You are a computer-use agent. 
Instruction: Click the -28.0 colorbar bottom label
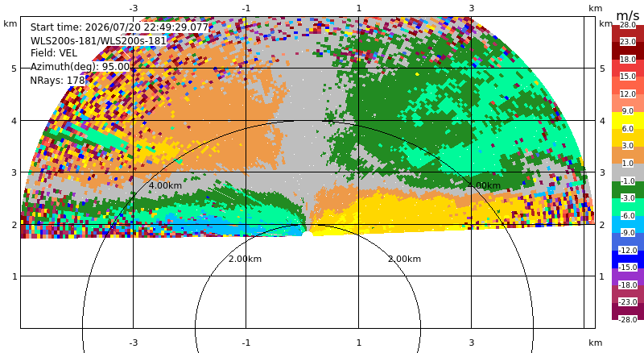(x=628, y=319)
